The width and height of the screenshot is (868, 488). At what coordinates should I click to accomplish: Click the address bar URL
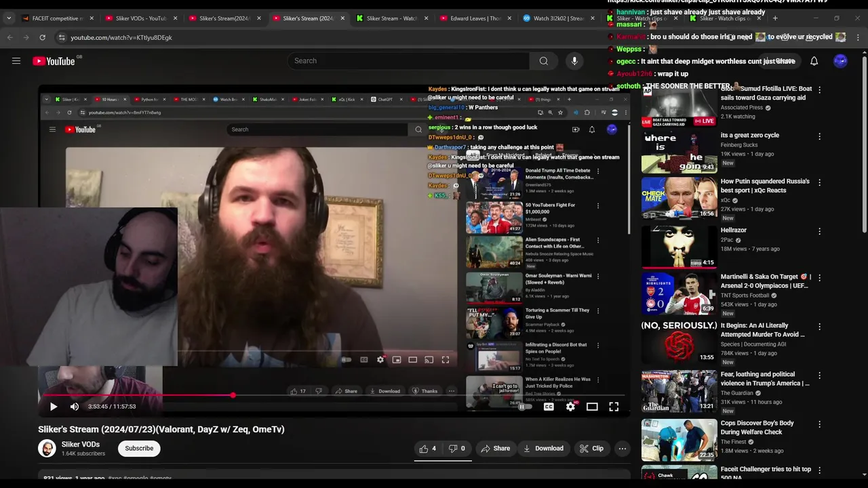coord(121,37)
